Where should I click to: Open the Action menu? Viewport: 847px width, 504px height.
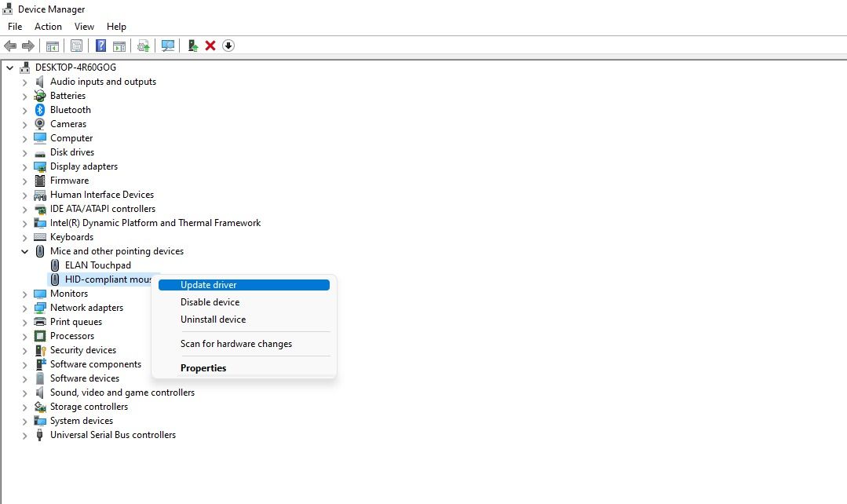point(48,26)
